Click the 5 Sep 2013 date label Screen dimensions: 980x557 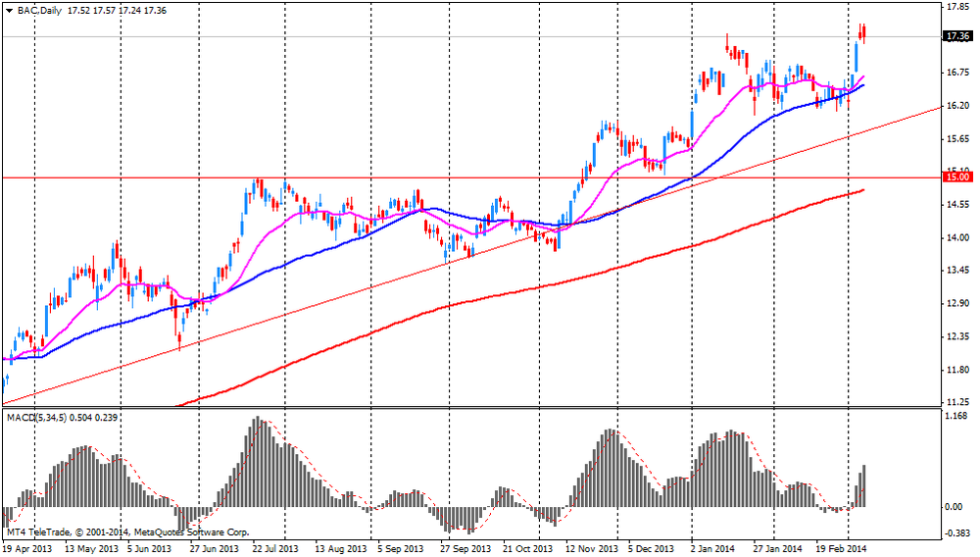[x=401, y=549]
